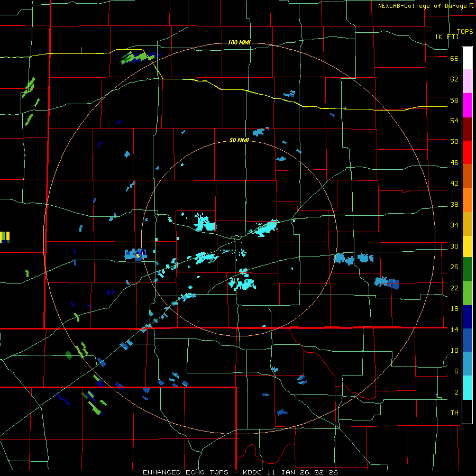
Task: Click the '50 NMI' range ring label
Action: click(x=239, y=140)
